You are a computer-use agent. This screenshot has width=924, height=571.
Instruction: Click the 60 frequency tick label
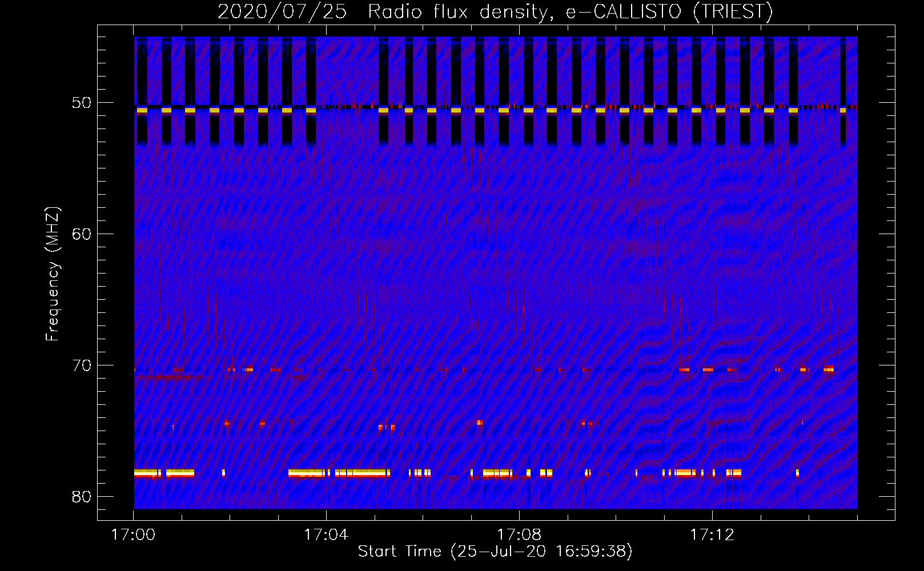82,234
